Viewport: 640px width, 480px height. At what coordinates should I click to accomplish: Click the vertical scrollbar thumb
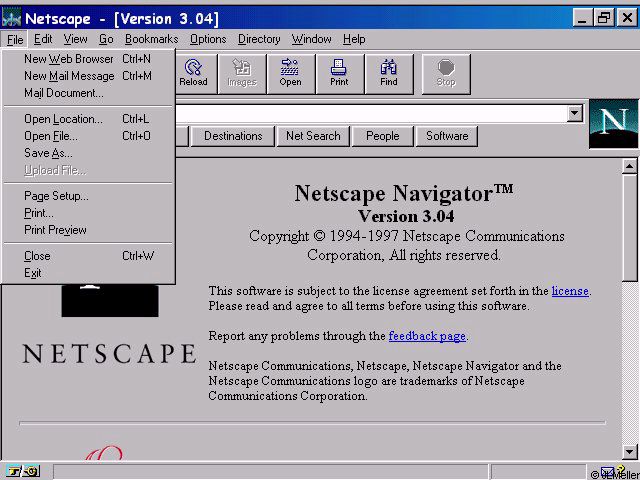tap(629, 228)
